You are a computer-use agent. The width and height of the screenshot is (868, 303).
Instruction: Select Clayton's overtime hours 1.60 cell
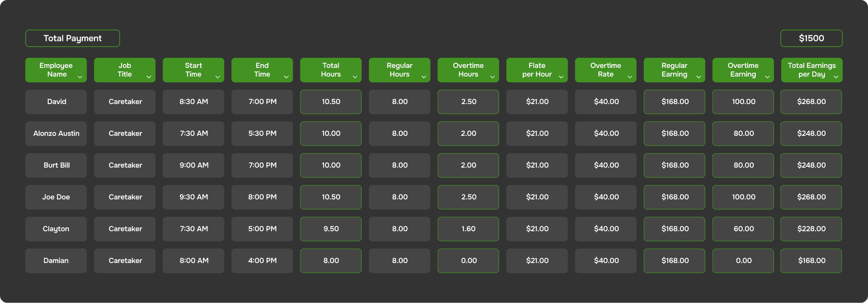click(468, 229)
